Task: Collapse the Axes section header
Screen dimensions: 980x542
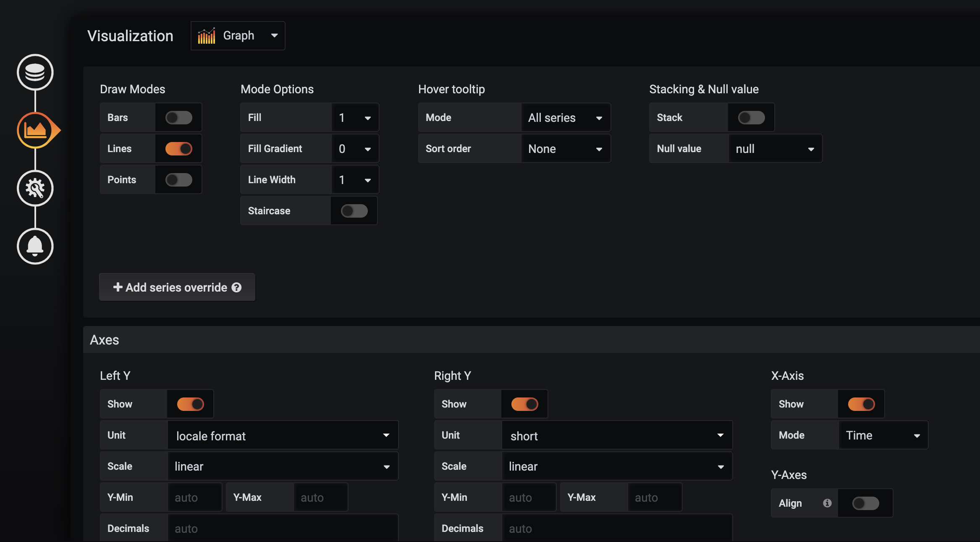Action: tap(105, 340)
